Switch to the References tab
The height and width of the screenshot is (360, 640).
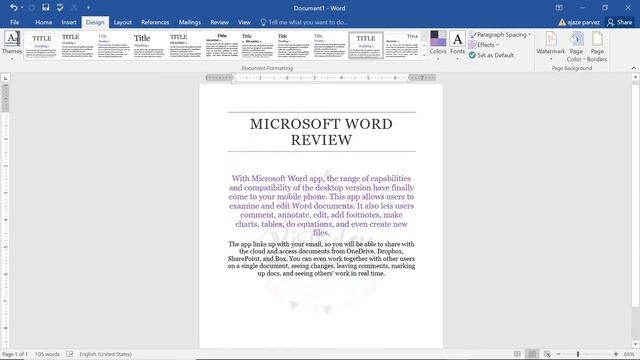tap(155, 22)
